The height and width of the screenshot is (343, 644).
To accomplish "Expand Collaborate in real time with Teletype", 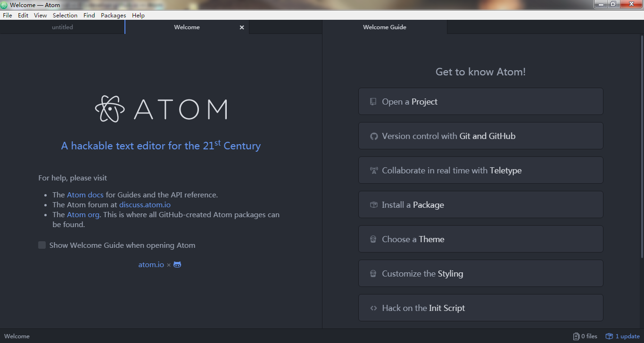I will tap(480, 170).
